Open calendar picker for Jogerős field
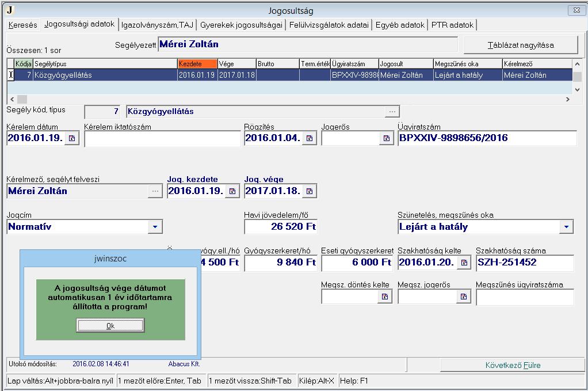This screenshot has height=391, width=588. point(387,138)
